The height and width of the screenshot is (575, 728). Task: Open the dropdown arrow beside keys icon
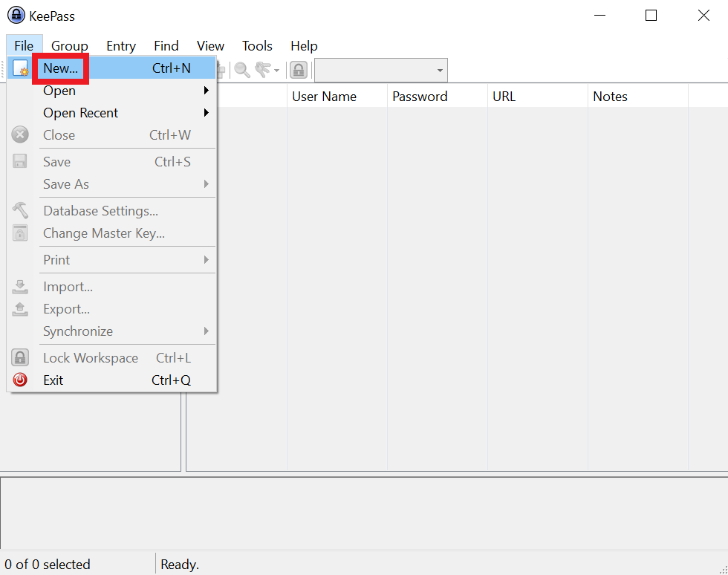[277, 71]
